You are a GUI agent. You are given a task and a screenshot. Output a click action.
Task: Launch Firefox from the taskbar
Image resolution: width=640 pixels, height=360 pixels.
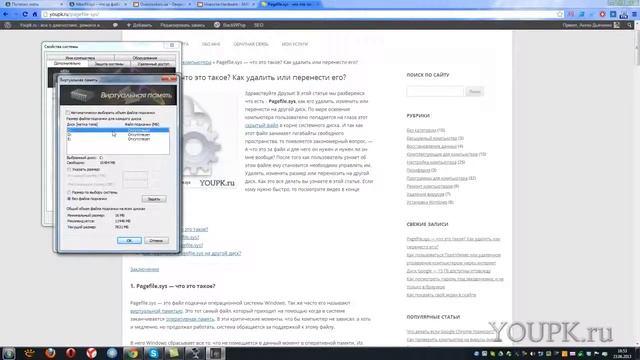pos(50,353)
